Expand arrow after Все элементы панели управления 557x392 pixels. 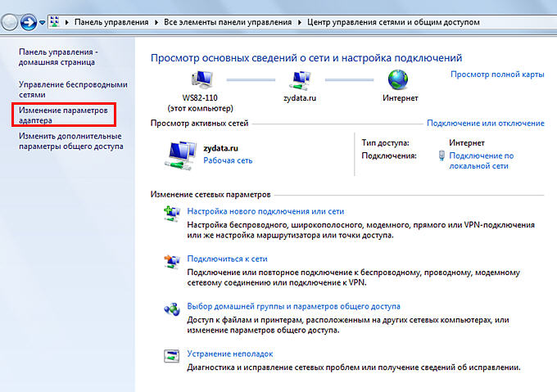pos(300,22)
